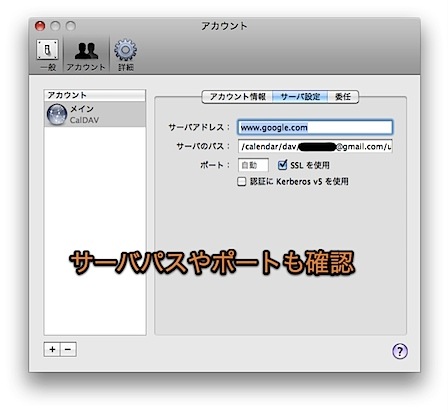The height and width of the screenshot is (412, 448).
Task: Click the ポート field showing 自動
Action: point(253,165)
